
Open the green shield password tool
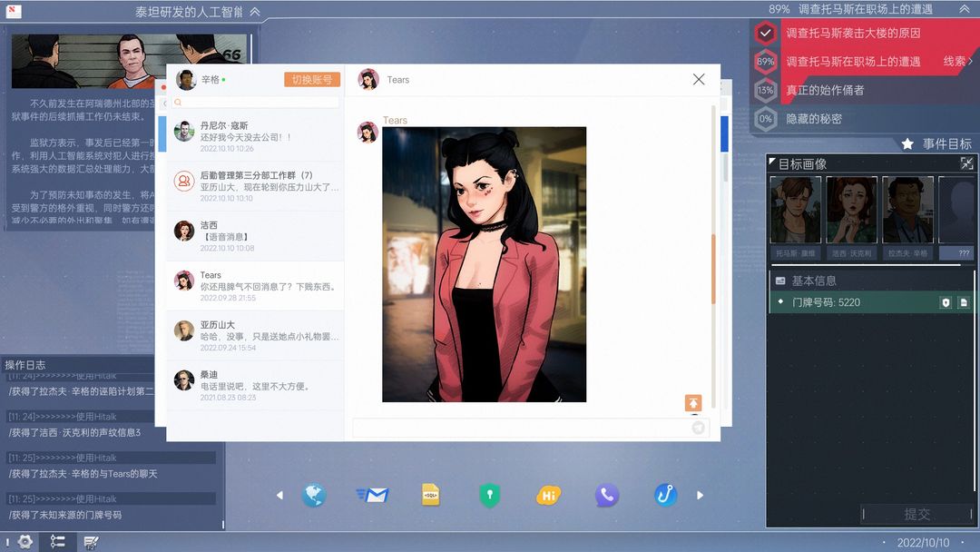pyautogui.click(x=489, y=495)
